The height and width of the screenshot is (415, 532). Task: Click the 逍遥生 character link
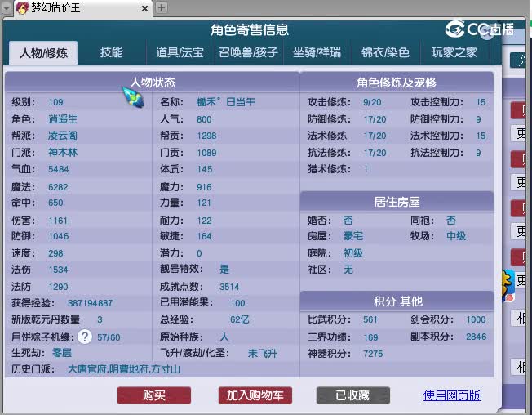[x=63, y=119]
